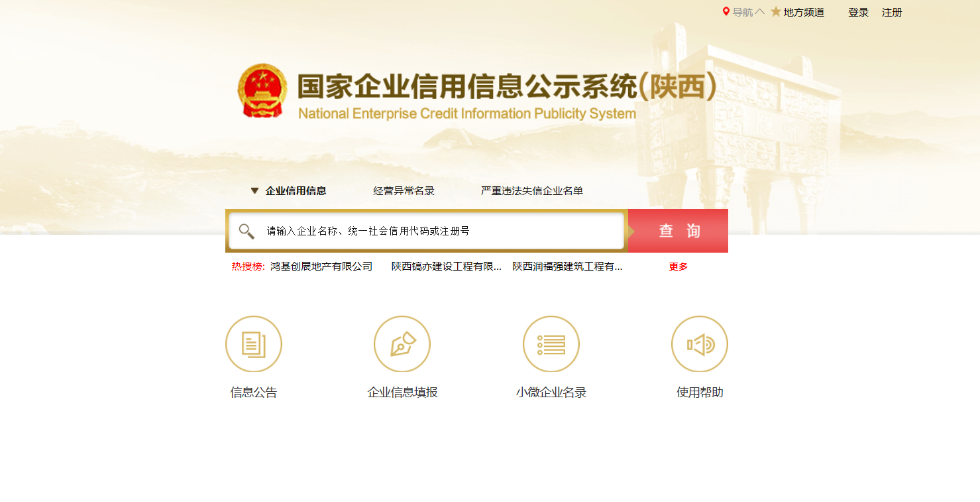Click the enterprise name search input field
Viewport: 980px width, 502px height.
(x=427, y=231)
